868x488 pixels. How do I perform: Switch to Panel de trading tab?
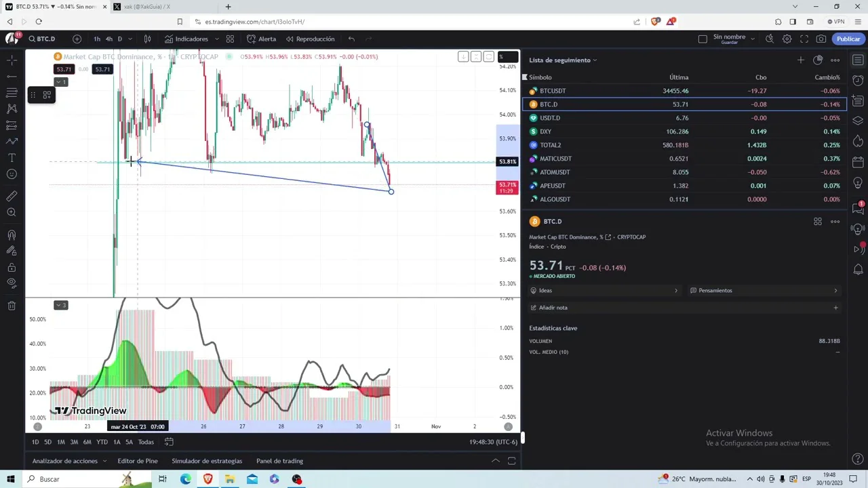coord(279,461)
